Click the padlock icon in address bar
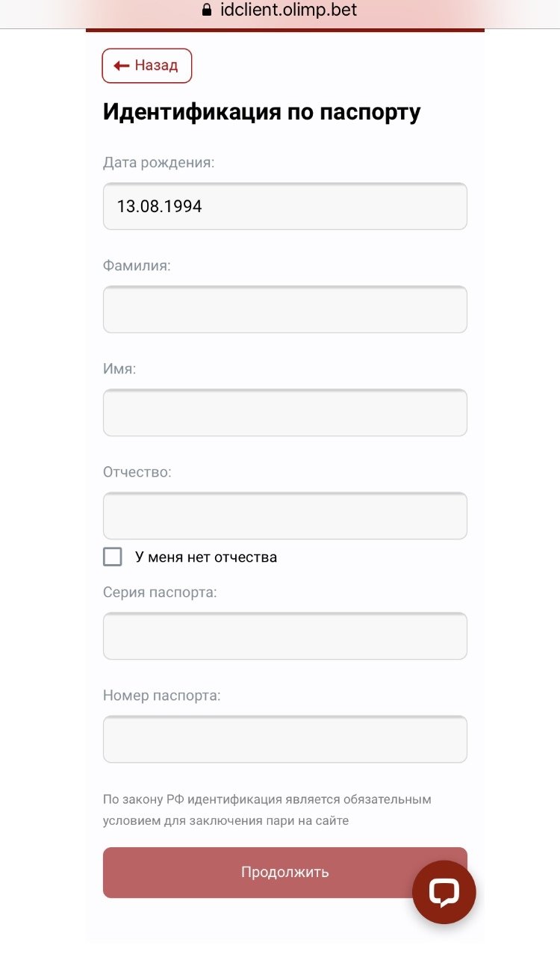Viewport: 560px width, 966px height. 208,10
